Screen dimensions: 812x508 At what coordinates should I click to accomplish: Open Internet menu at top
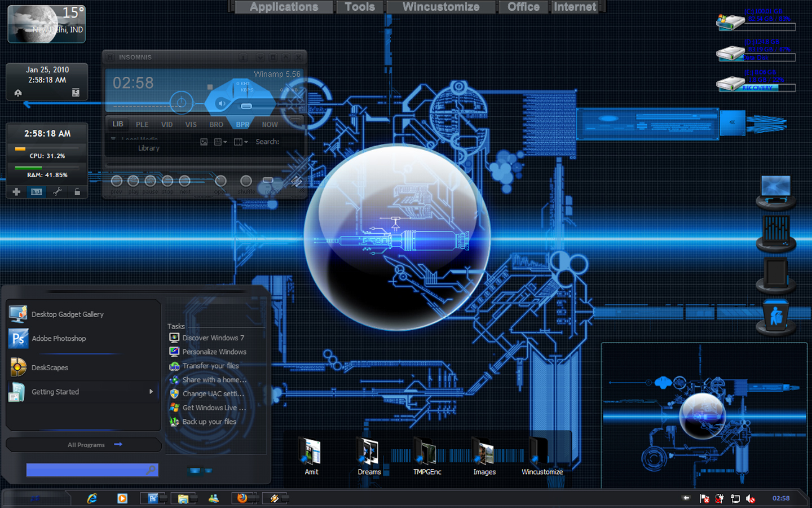tap(575, 7)
